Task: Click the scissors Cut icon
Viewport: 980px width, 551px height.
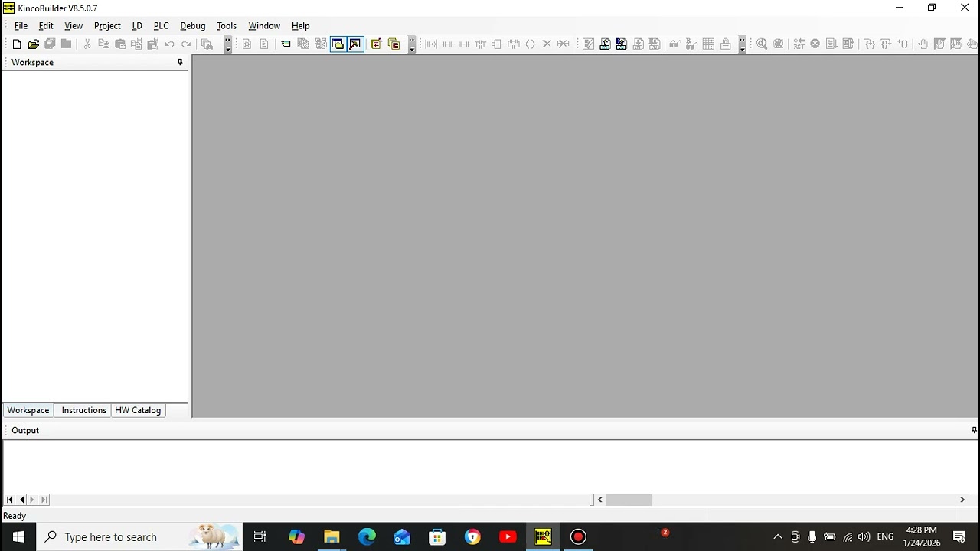Action: click(87, 44)
